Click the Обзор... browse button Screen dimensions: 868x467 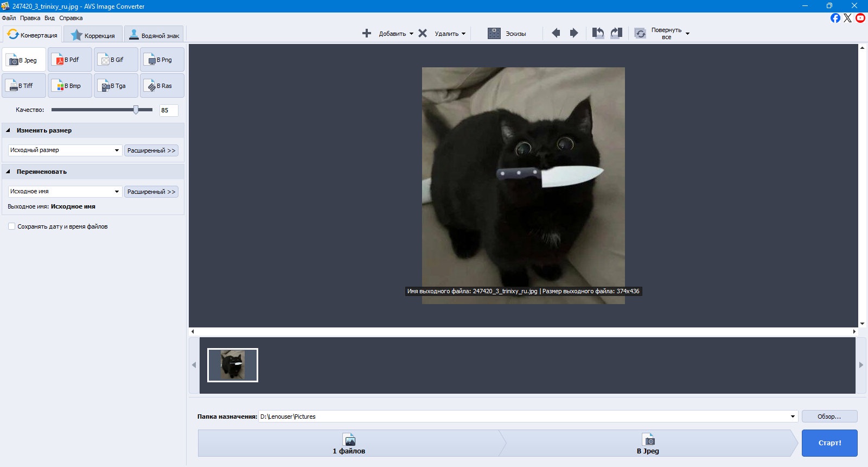[829, 416]
